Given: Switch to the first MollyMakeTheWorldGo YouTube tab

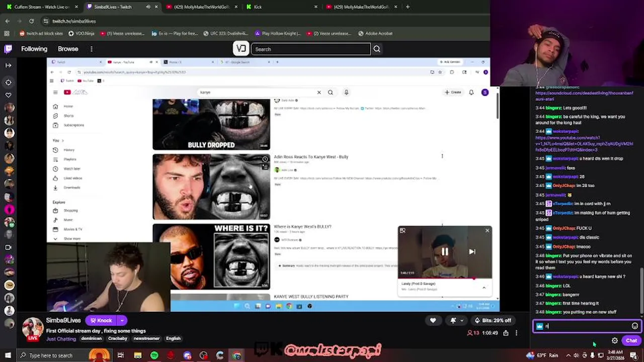Looking at the screenshot, I should [x=201, y=7].
